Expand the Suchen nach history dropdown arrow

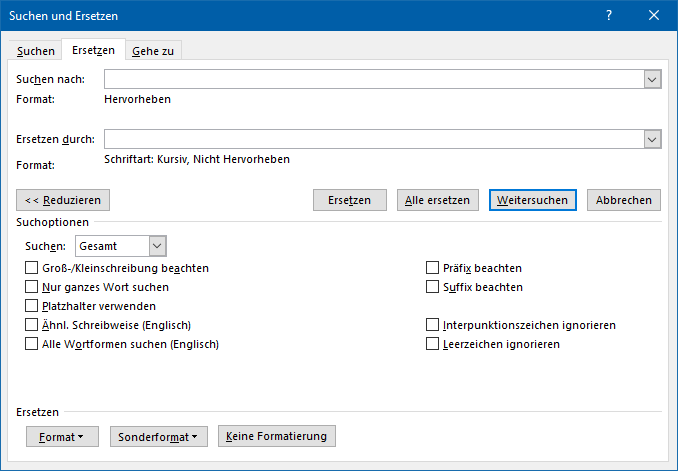(x=652, y=80)
